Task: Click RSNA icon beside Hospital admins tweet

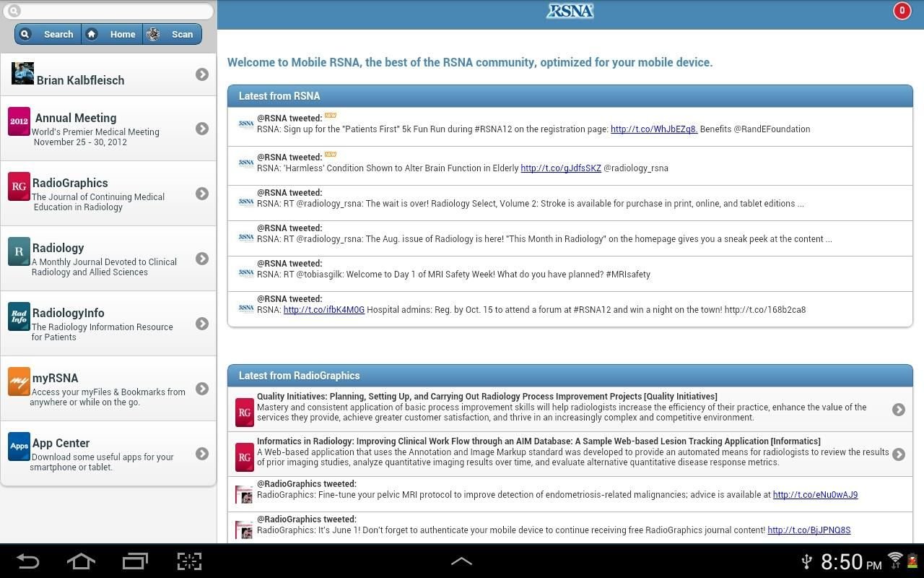Action: [246, 309]
